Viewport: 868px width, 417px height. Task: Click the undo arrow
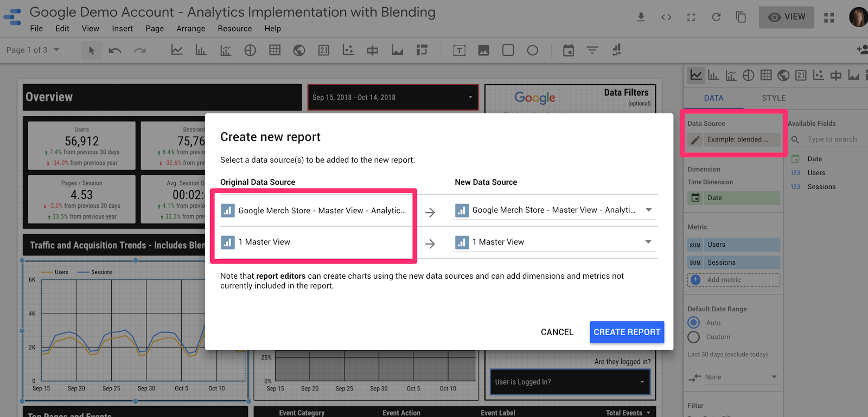pyautogui.click(x=115, y=50)
